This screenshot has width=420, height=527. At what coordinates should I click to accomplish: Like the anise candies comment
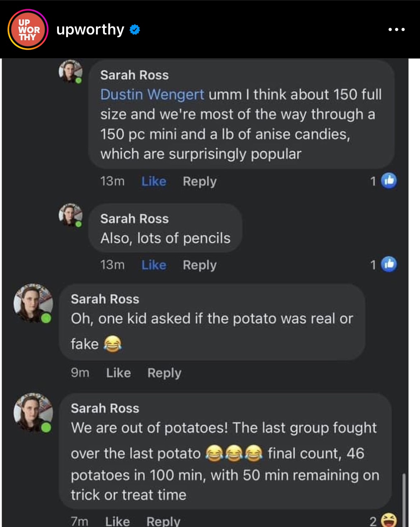[x=154, y=181]
